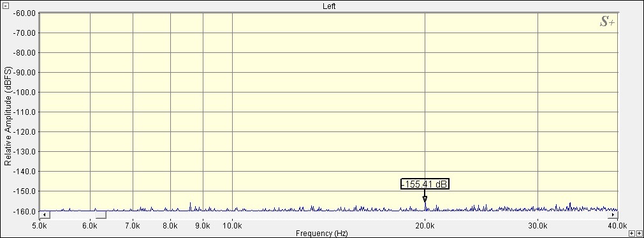Click the Relative Amplitude (dBFS) axis title
This screenshot has width=644, height=238.
pos(8,116)
